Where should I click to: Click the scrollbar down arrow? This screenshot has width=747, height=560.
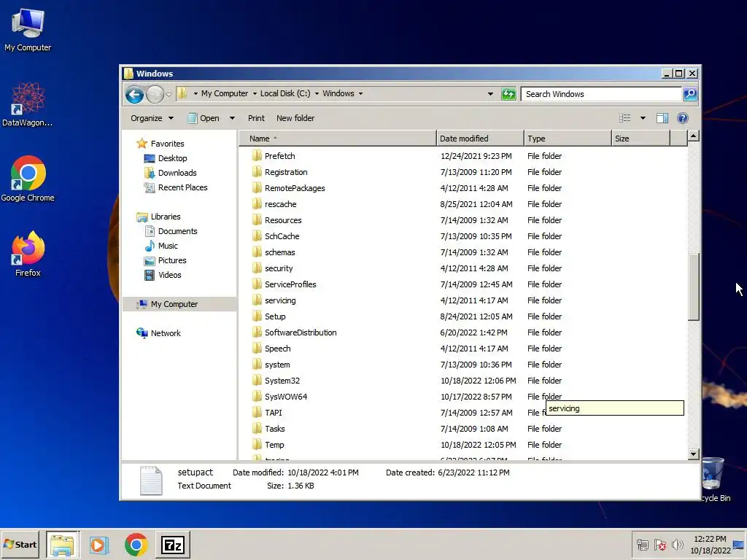[x=694, y=454]
